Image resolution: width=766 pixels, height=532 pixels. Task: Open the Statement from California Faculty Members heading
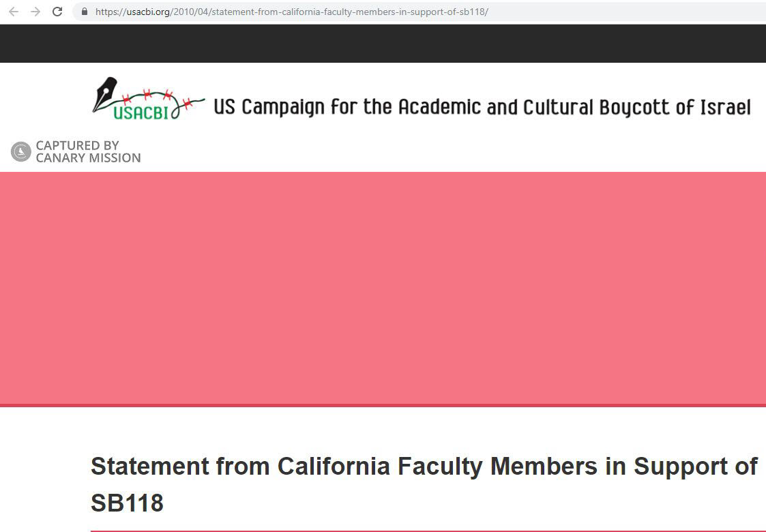424,467
